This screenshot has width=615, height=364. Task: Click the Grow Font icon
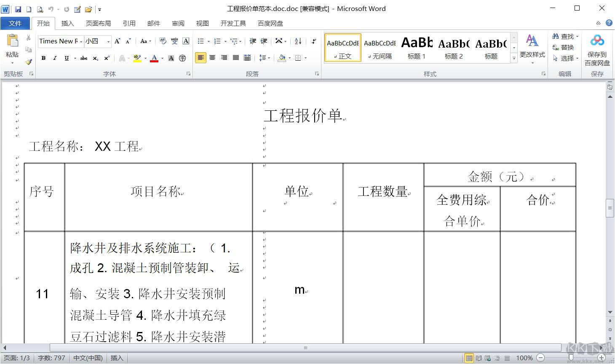coord(118,41)
